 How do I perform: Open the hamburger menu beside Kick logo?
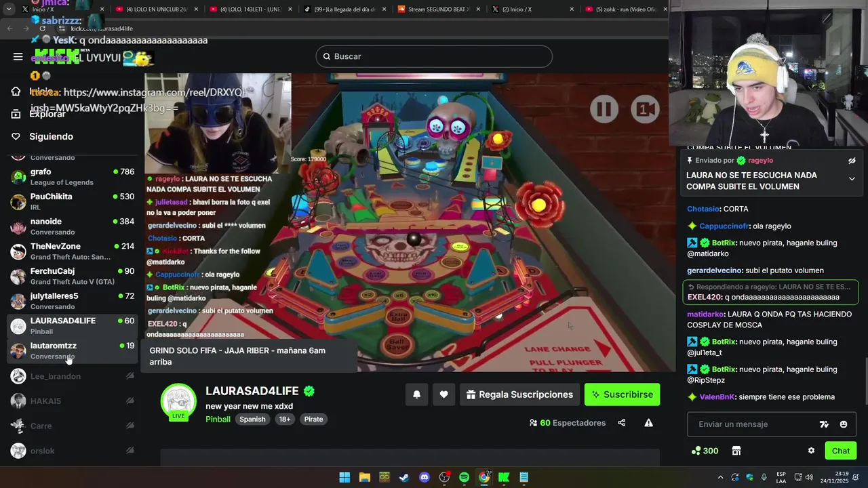click(x=18, y=56)
